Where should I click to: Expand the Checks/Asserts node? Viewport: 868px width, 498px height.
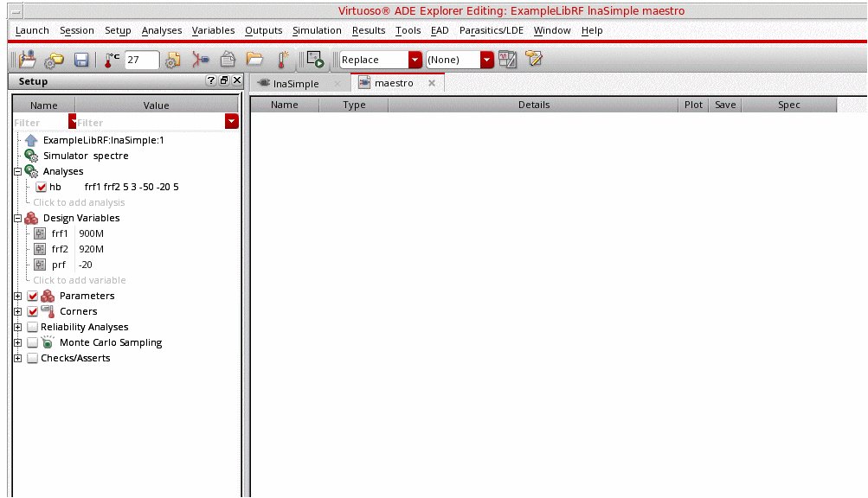pyautogui.click(x=17, y=358)
